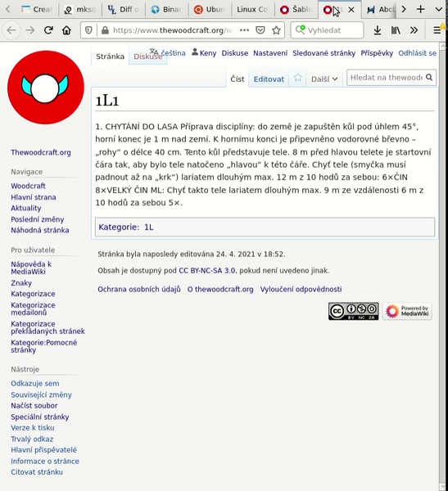Open Ochrana osobních údajů
The width and height of the screenshot is (448, 491).
click(x=139, y=290)
